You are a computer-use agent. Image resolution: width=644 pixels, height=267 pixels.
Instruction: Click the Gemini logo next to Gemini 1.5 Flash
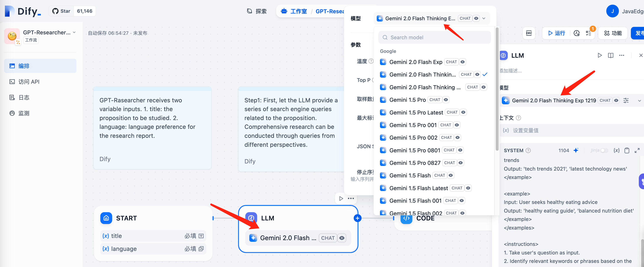pos(383,175)
